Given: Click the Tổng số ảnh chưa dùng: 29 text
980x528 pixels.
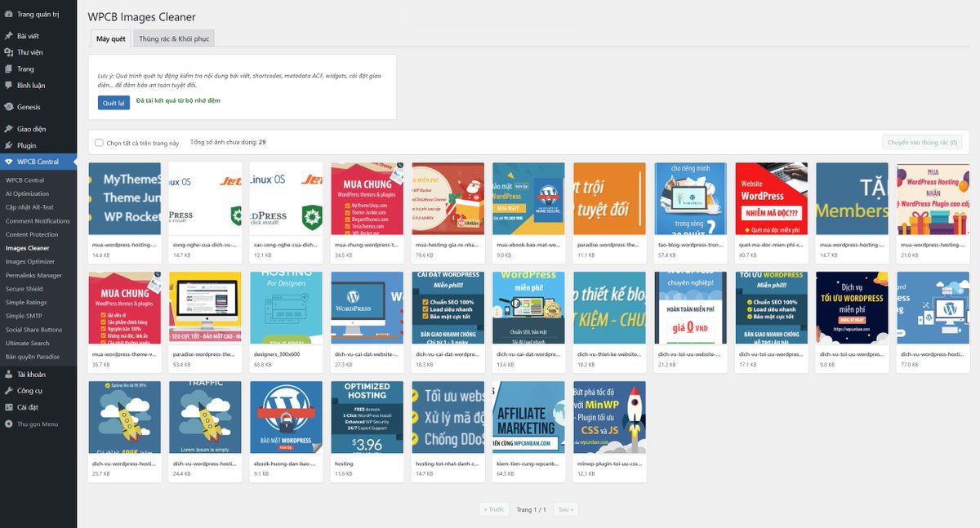Looking at the screenshot, I should coord(228,142).
